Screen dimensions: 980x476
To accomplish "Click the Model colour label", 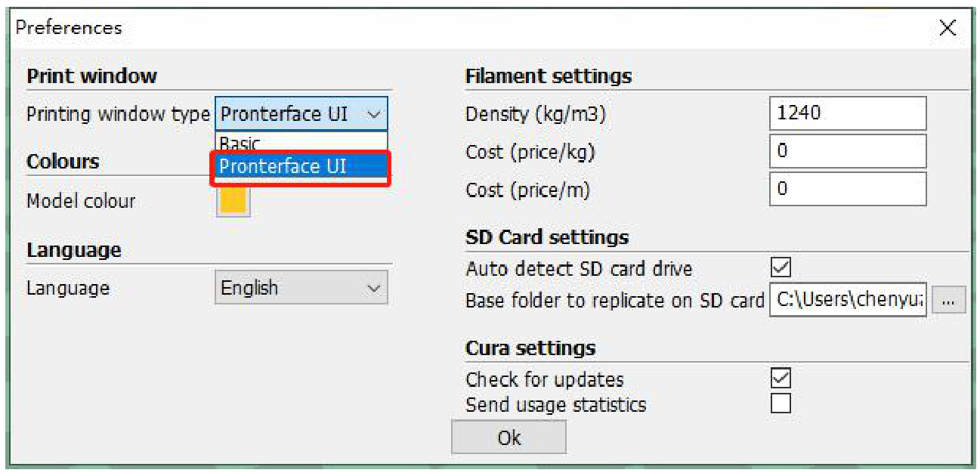I will pyautogui.click(x=81, y=201).
